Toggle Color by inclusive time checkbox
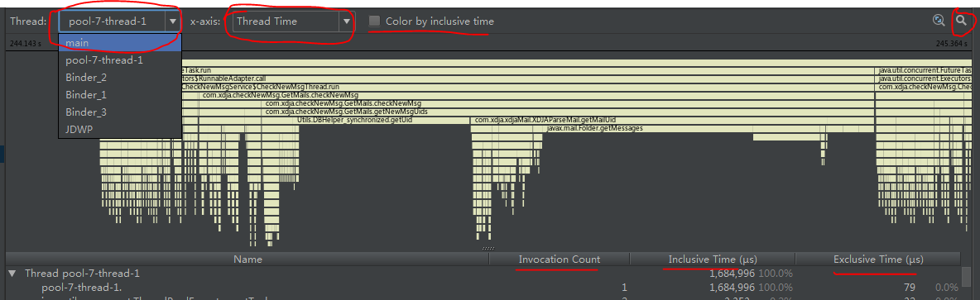The width and height of the screenshot is (980, 300). click(374, 21)
